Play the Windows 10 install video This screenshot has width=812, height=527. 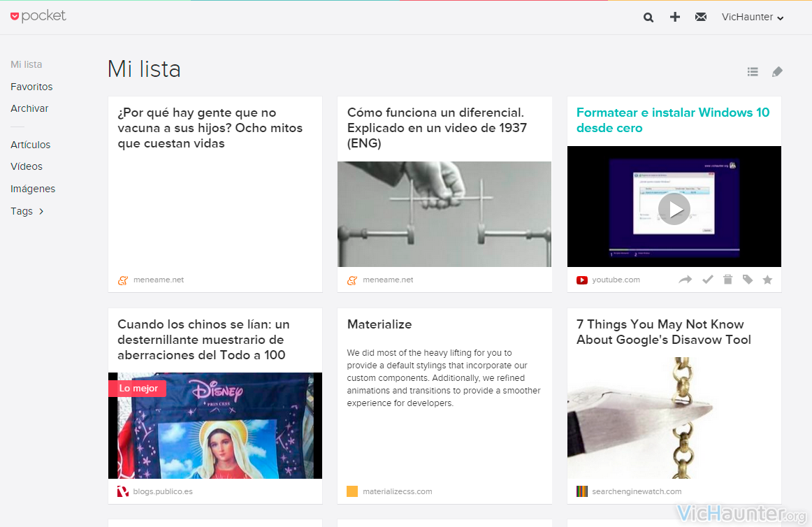674,209
